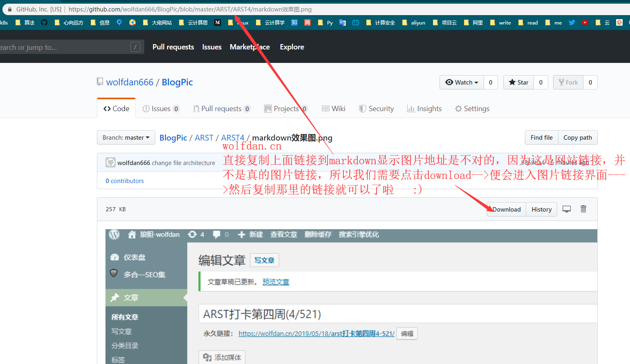Click the Download button
The image size is (630, 364).
click(507, 209)
